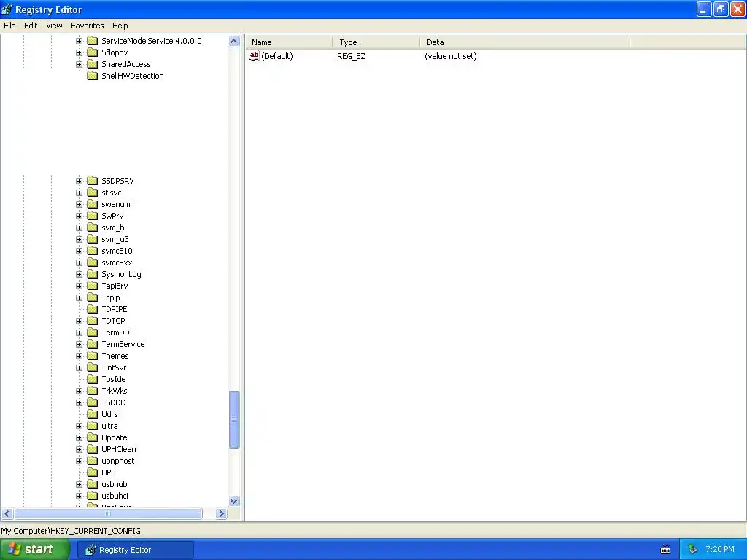Click the stisvc folder icon
The image size is (747, 560).
pyautogui.click(x=93, y=192)
